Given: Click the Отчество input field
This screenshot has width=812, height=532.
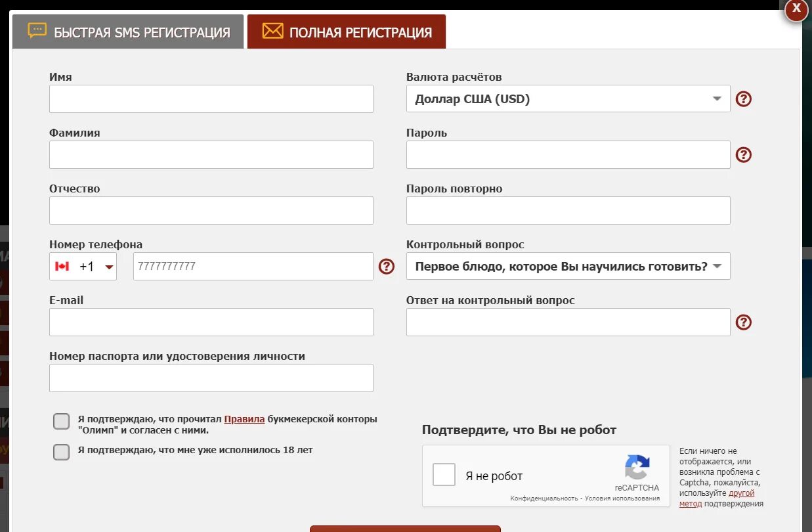Looking at the screenshot, I should click(211, 211).
